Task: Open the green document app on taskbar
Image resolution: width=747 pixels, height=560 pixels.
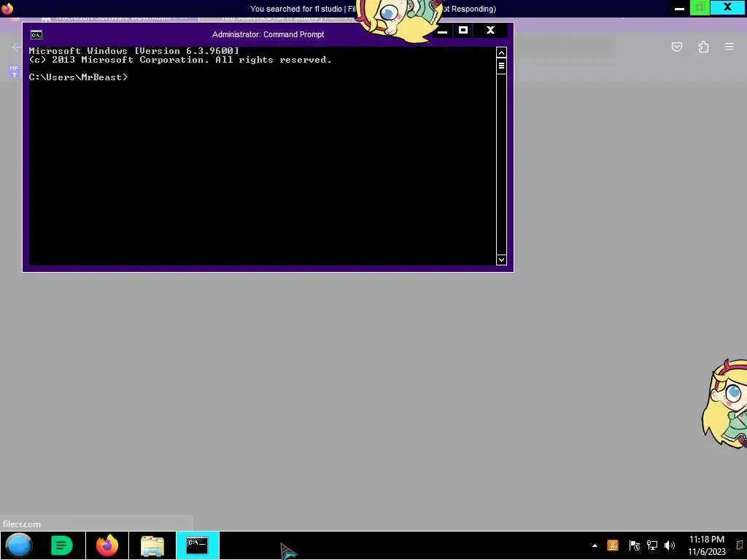Action: click(62, 545)
